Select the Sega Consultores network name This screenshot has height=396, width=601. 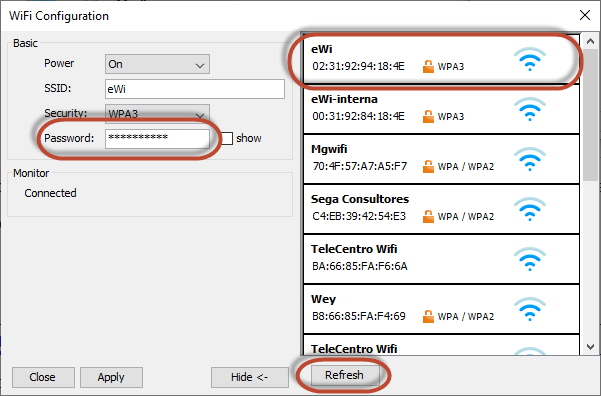(x=360, y=199)
